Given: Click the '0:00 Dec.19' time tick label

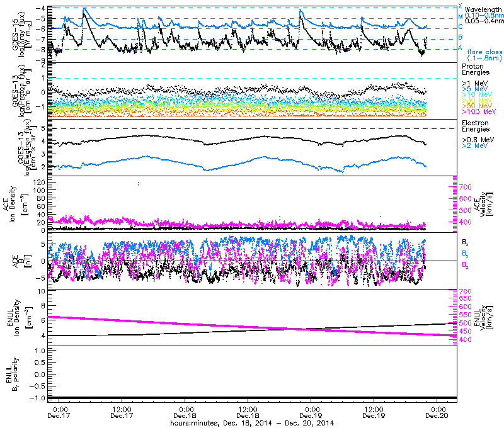Looking at the screenshot, I should tap(311, 412).
